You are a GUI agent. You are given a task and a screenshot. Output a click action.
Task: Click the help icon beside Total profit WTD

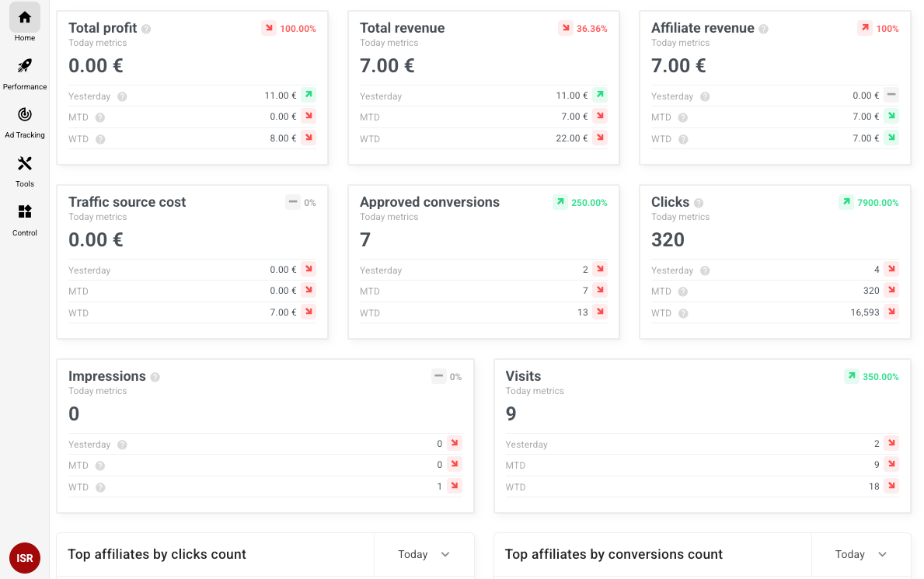tap(100, 139)
